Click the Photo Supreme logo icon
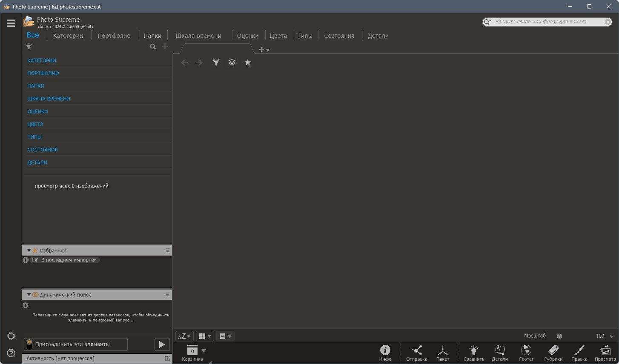Screen dimensions: 619x364 tap(29, 21)
